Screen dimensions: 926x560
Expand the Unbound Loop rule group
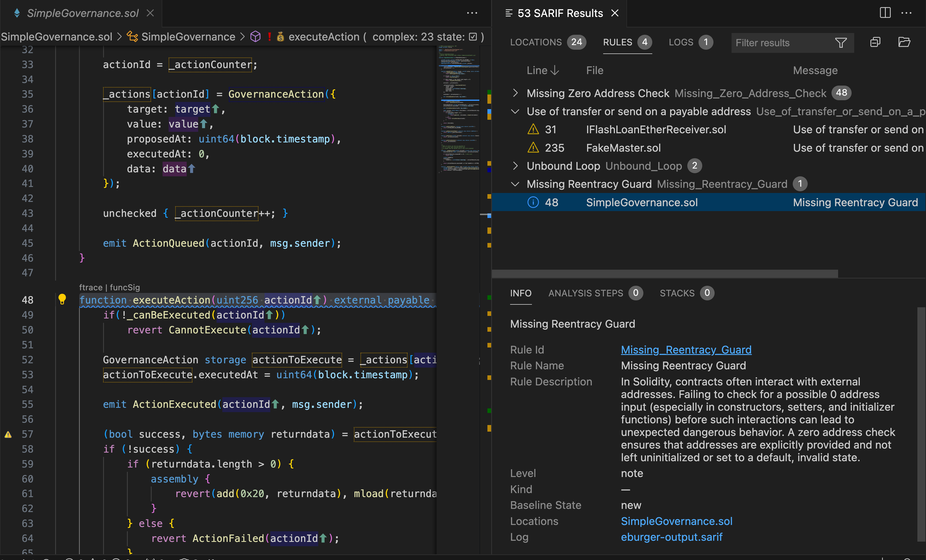click(x=515, y=166)
